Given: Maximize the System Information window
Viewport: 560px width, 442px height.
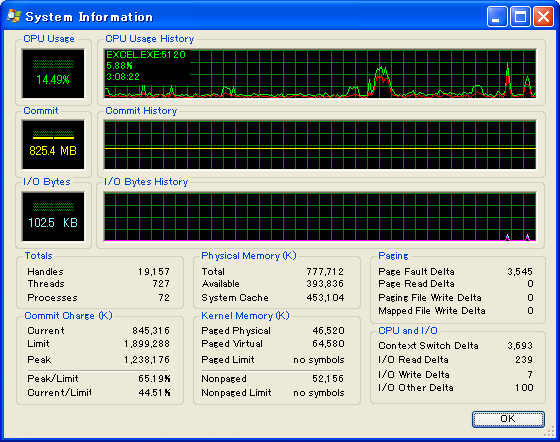Looking at the screenshot, I should (x=520, y=16).
